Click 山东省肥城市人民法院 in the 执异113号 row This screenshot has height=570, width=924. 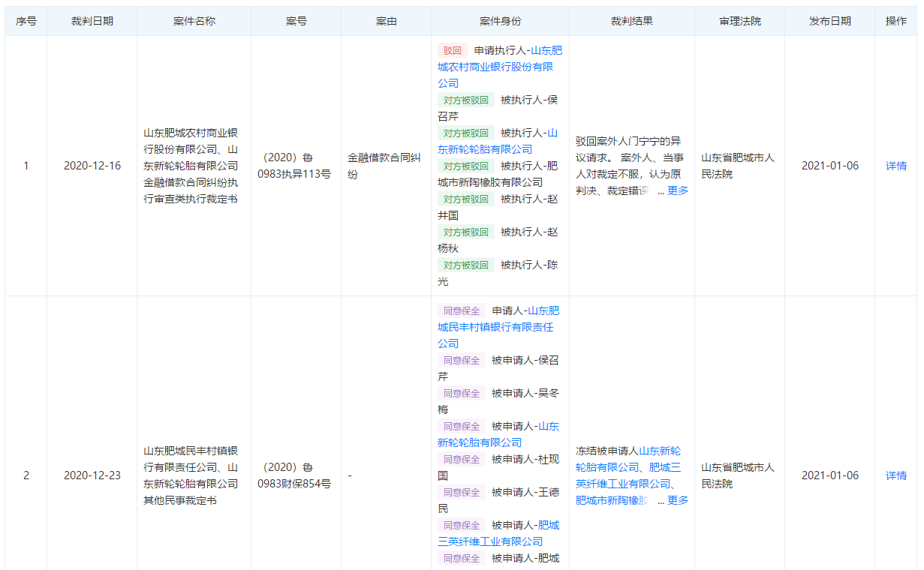click(738, 166)
